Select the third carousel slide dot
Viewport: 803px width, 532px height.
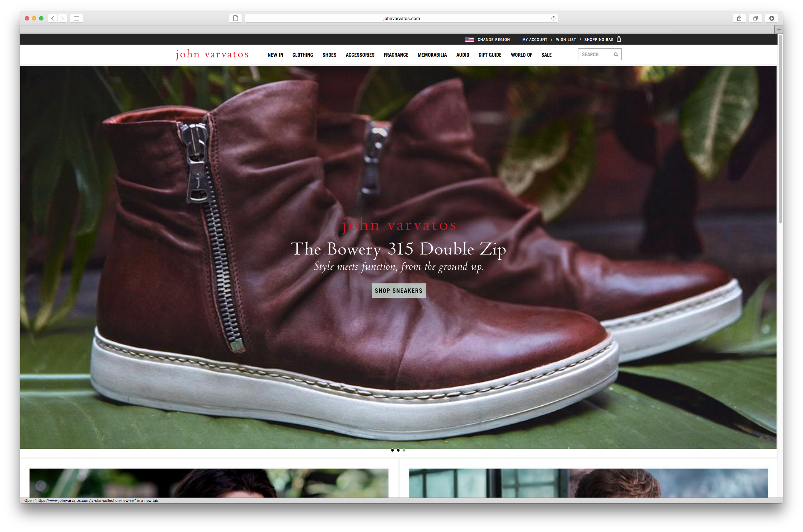pyautogui.click(x=404, y=450)
